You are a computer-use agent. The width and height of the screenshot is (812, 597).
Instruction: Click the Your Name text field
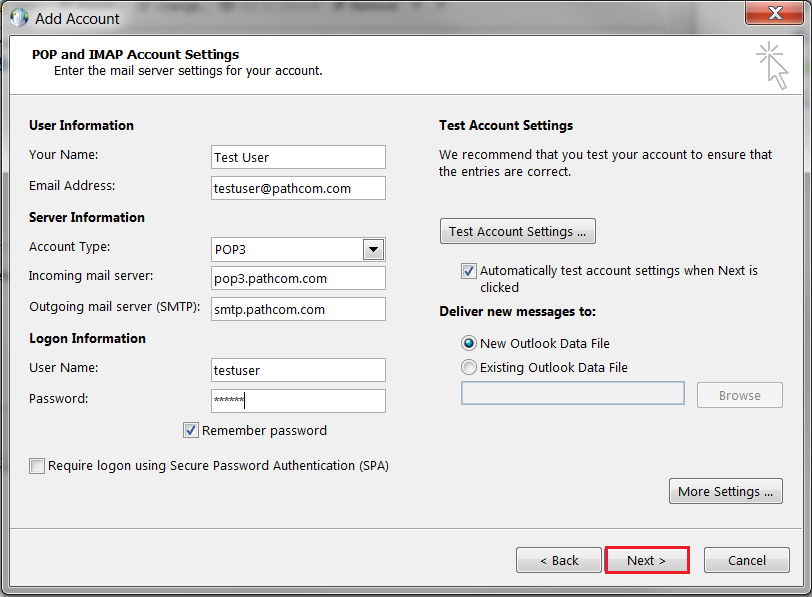tap(297, 157)
